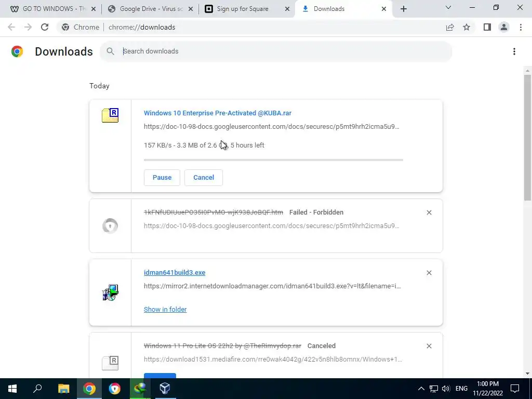Click the scrollbar down arrow
Screen dimensions: 532x399
pyautogui.click(x=527, y=374)
